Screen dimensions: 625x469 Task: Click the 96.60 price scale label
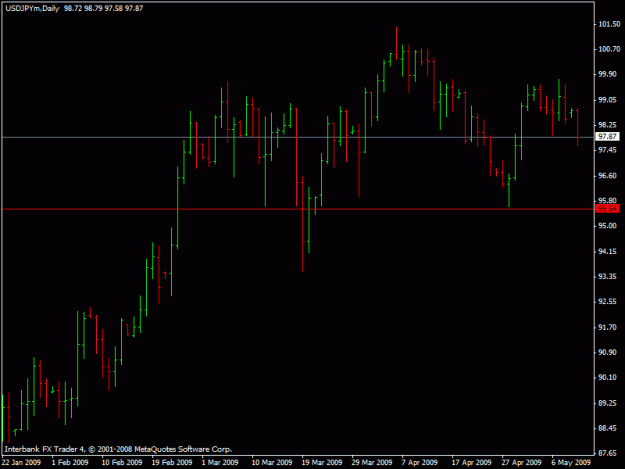coord(609,176)
